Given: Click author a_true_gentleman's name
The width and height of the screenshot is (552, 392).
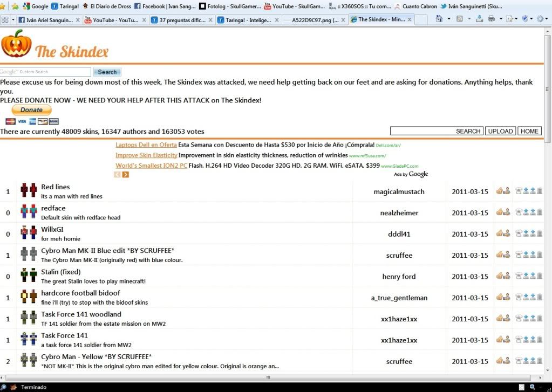Looking at the screenshot, I should tap(399, 298).
